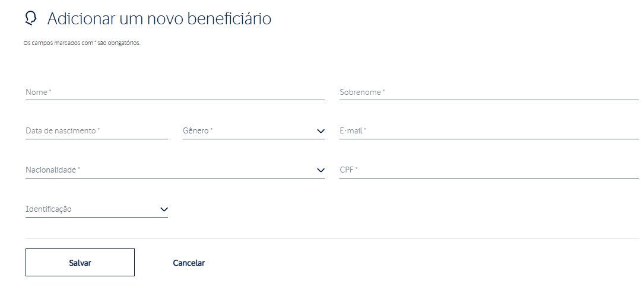644x287 pixels.
Task: Open the Identificação dropdown by its label
Action: (x=49, y=209)
